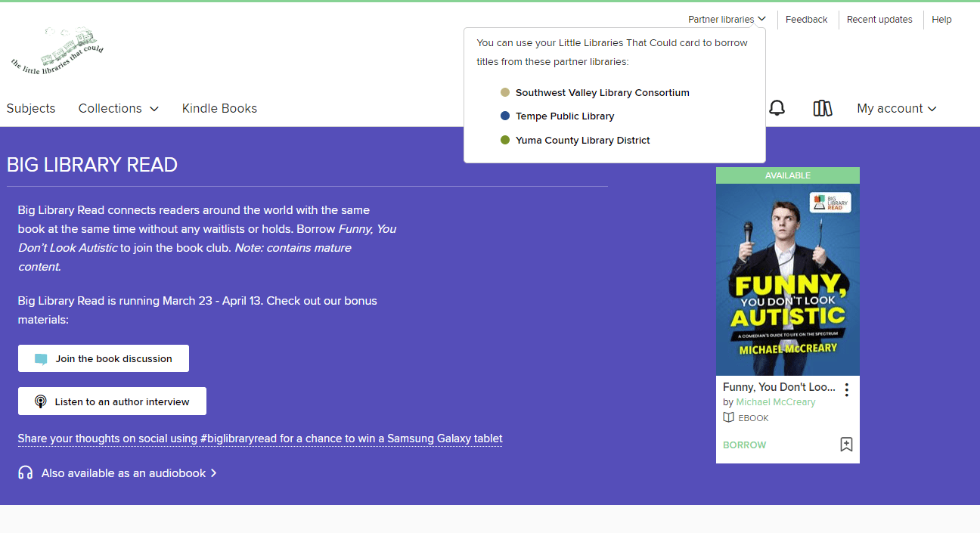Open Kindle Books section
The image size is (980, 533).
219,108
